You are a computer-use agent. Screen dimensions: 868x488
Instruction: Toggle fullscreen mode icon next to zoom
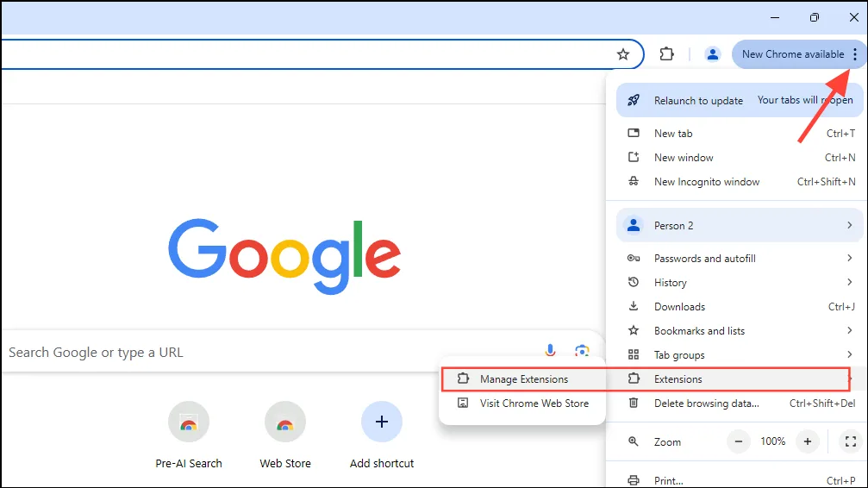pyautogui.click(x=851, y=441)
